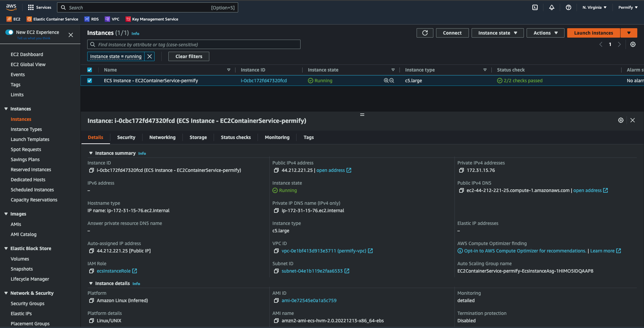This screenshot has height=328, width=644.
Task: Collapse the Network & Security section
Action: [6, 293]
